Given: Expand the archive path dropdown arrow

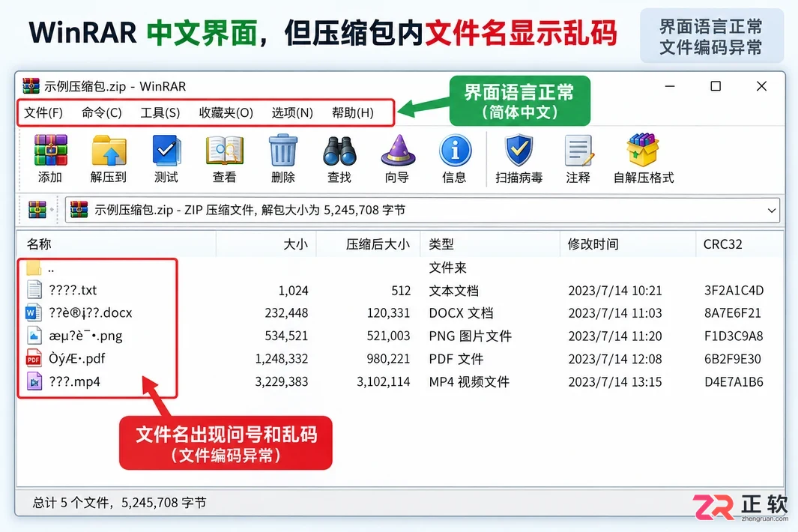Looking at the screenshot, I should pyautogui.click(x=772, y=211).
